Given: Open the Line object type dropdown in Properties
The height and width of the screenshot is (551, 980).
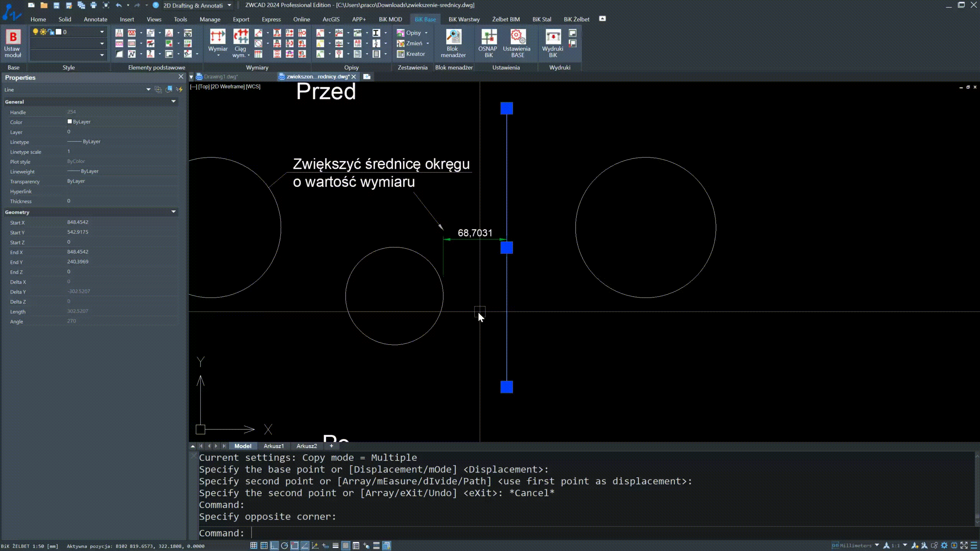Looking at the screenshot, I should 148,90.
